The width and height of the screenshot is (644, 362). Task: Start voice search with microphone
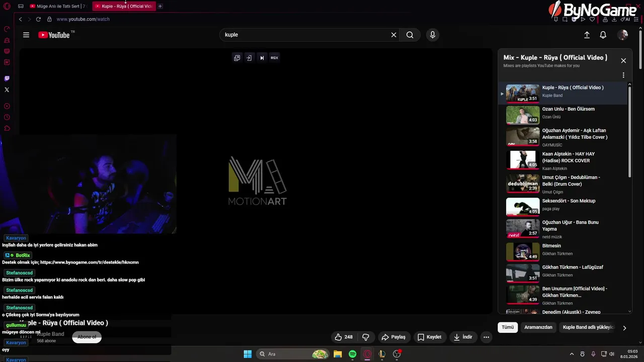tap(432, 35)
